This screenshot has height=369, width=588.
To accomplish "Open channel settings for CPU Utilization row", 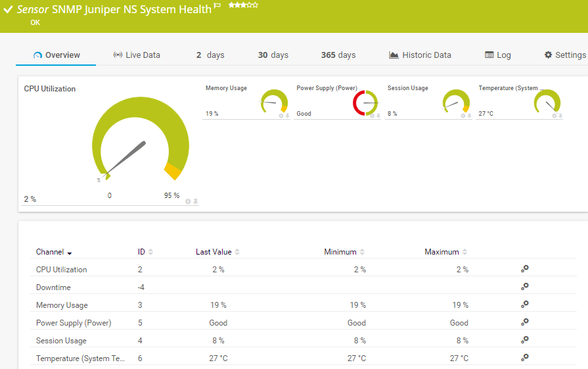I will click(x=524, y=269).
